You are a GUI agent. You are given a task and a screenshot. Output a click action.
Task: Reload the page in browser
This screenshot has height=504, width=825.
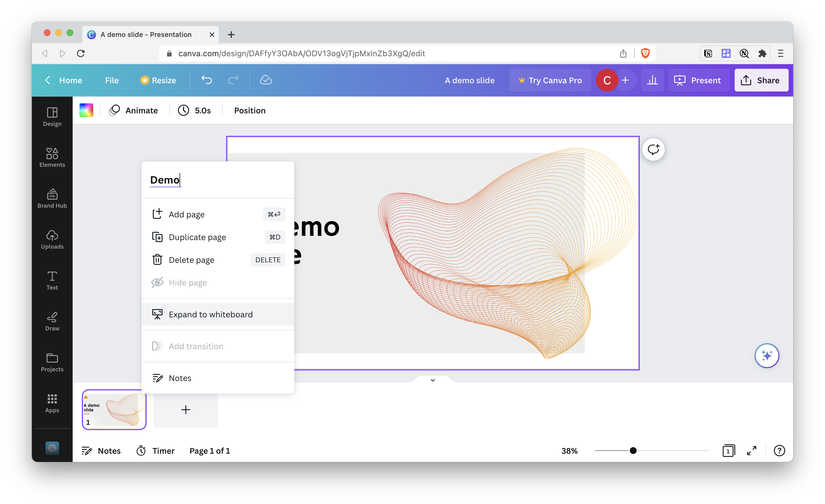pyautogui.click(x=81, y=53)
